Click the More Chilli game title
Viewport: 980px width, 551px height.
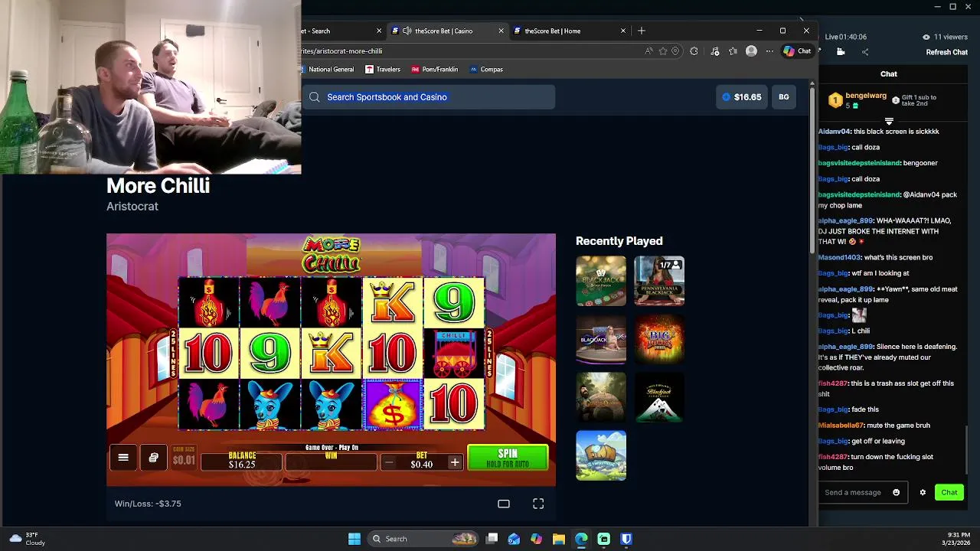coord(158,186)
